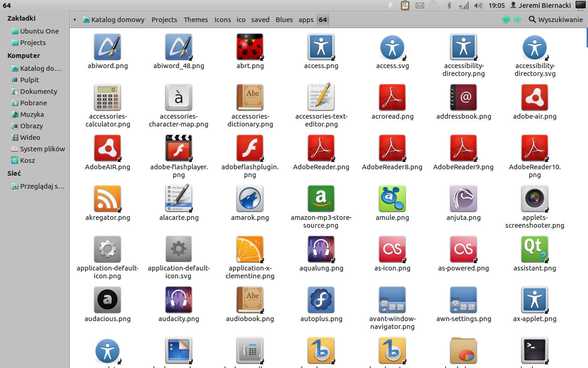Select the aqualung.png headphones icon
Viewport: 588px width, 368px height.
[x=321, y=249]
